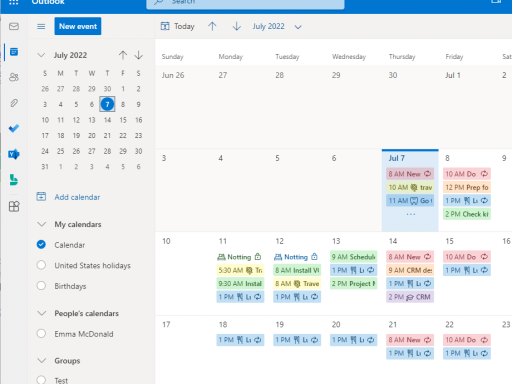
Task: Open the Bookings icon in sidebar
Action: (14, 180)
